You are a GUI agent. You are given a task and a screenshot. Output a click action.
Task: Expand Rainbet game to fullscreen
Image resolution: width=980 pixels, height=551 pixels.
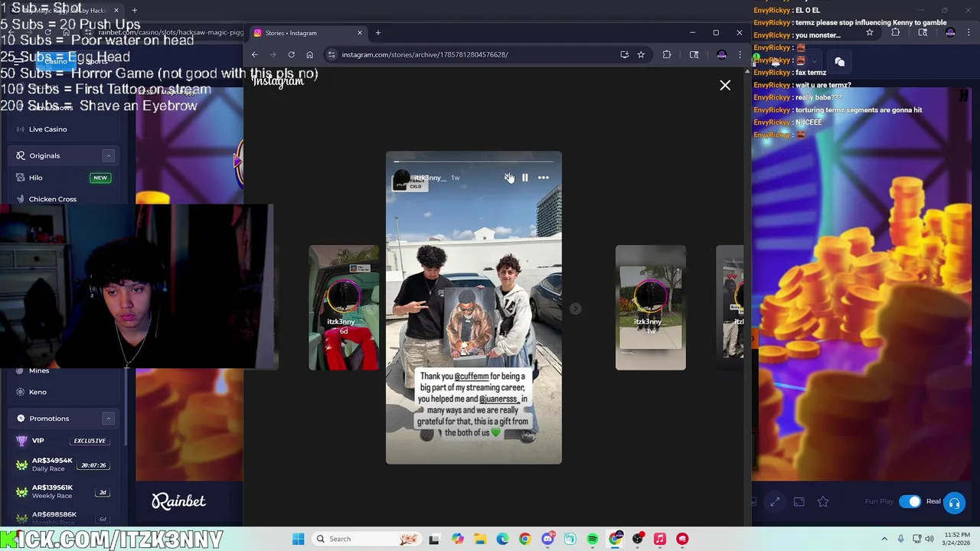pyautogui.click(x=775, y=501)
